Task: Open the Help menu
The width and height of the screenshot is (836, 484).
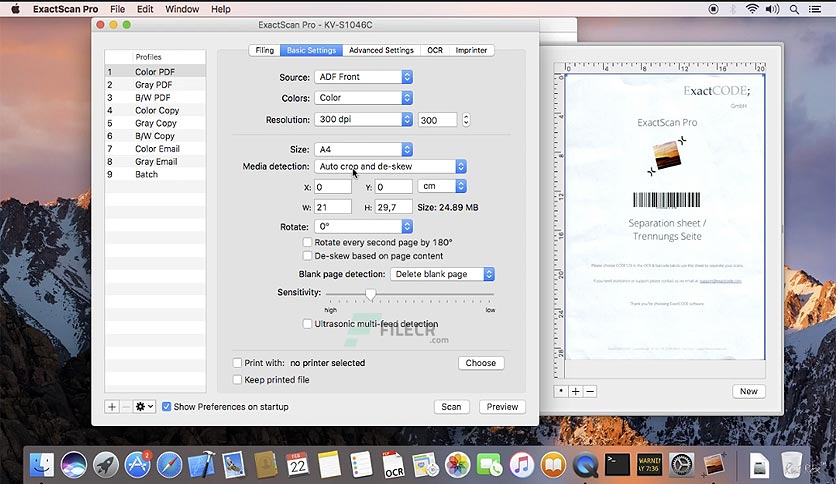Action: (220, 9)
